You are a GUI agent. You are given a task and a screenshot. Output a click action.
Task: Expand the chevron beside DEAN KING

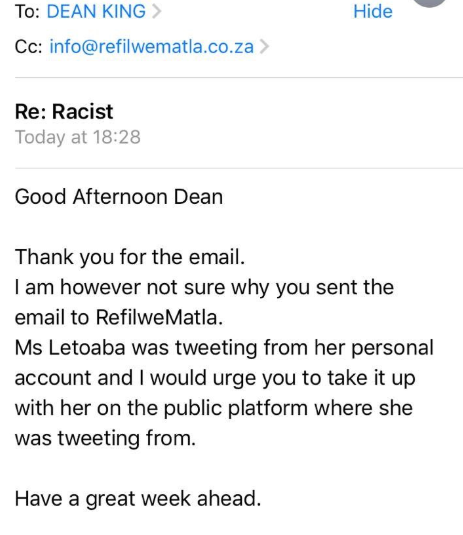pyautogui.click(x=156, y=11)
